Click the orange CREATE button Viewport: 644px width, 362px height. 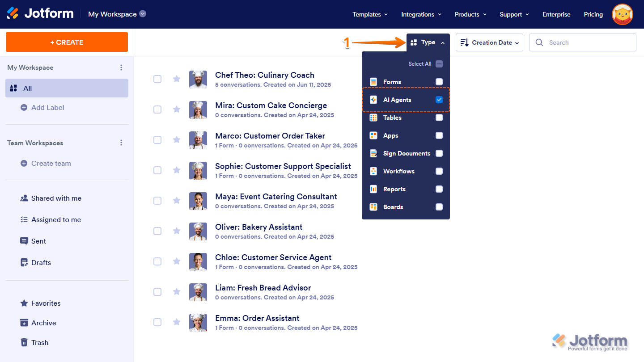[x=67, y=42]
